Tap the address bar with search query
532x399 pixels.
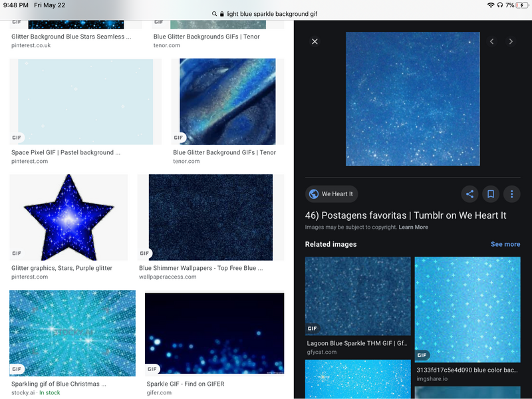tap(266, 14)
